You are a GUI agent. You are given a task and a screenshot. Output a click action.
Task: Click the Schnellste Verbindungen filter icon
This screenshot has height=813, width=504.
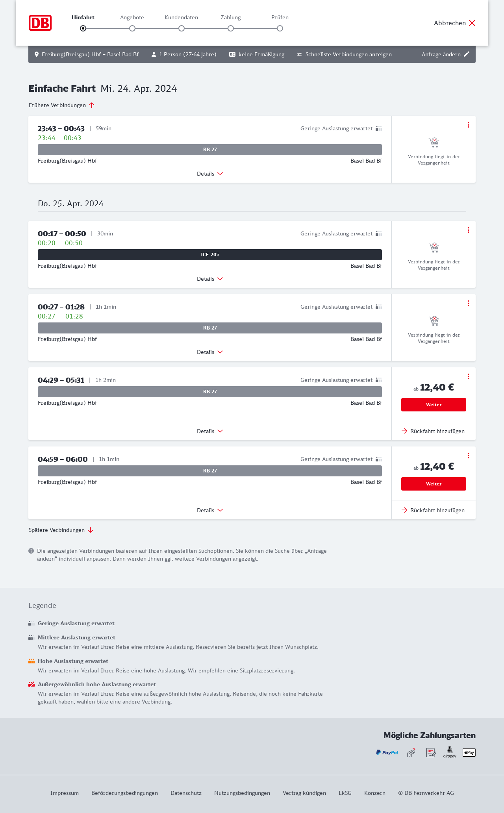point(300,54)
